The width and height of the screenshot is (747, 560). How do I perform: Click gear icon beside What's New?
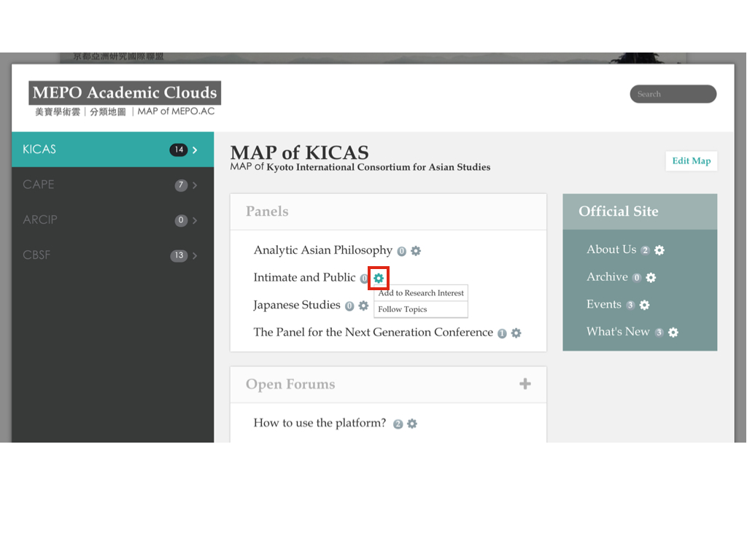673,332
